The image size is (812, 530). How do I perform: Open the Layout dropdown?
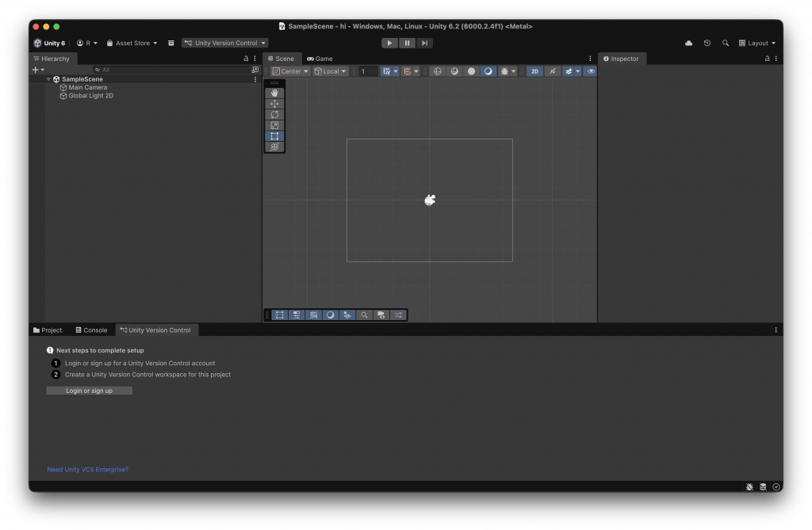pos(757,43)
